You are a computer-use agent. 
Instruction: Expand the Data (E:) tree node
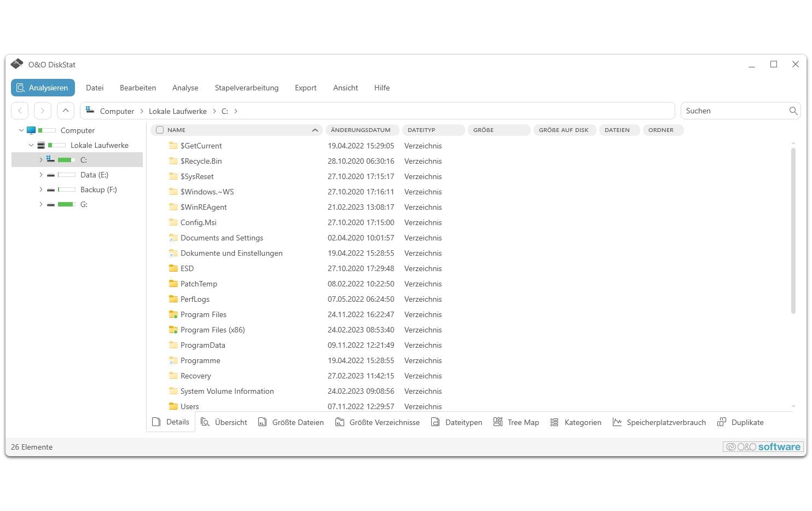[40, 175]
